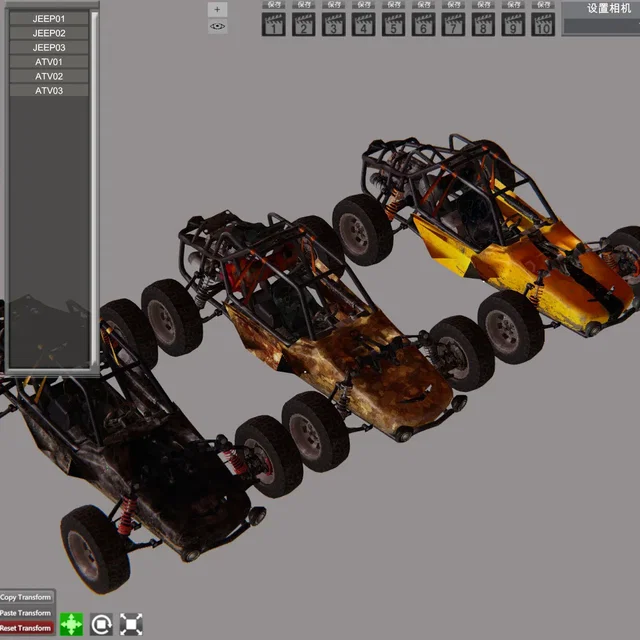This screenshot has height=640, width=640.
Task: Click 保存 above clapperboard 7
Action: 453,5
